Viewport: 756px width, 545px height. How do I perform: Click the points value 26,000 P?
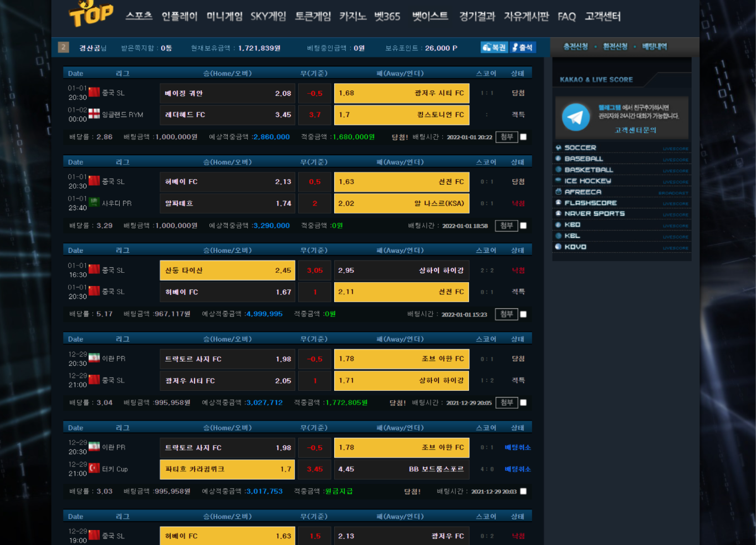pyautogui.click(x=441, y=48)
